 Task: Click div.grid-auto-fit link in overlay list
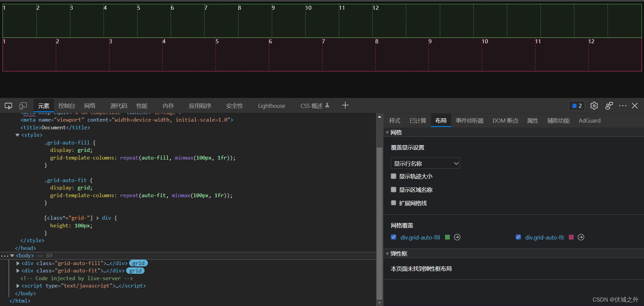(544, 237)
